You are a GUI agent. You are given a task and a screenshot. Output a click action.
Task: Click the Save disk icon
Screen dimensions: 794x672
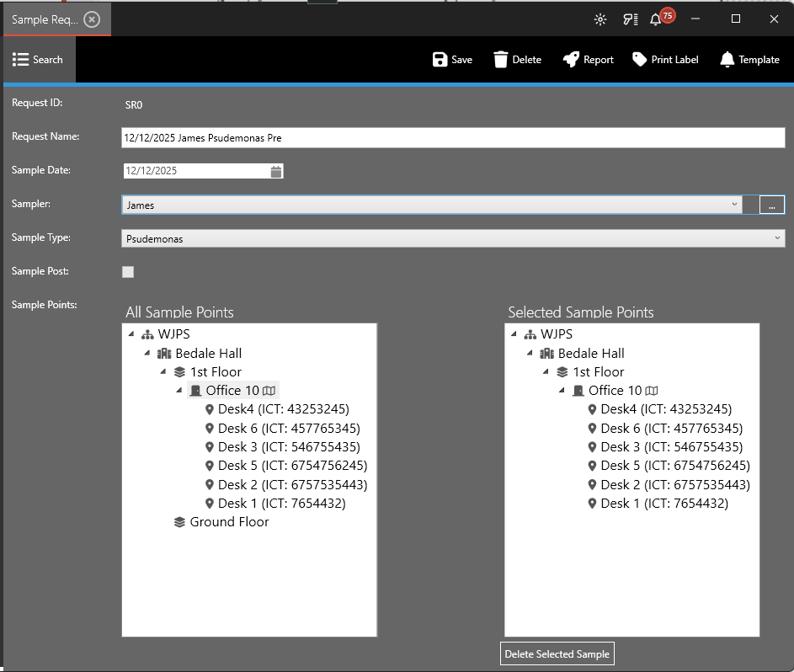(440, 59)
